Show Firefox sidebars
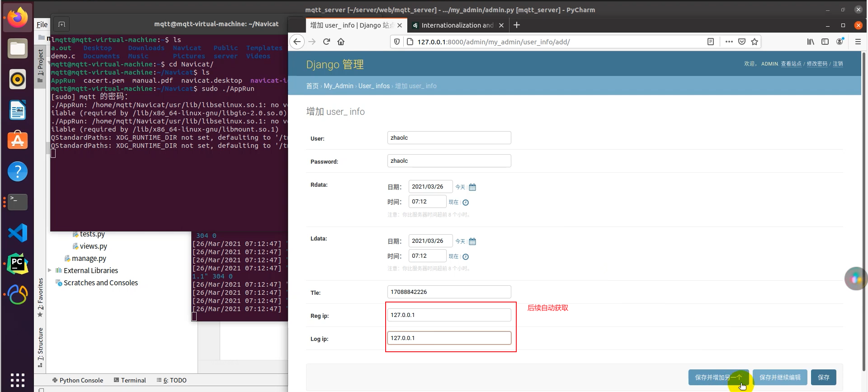868x392 pixels. coord(825,42)
